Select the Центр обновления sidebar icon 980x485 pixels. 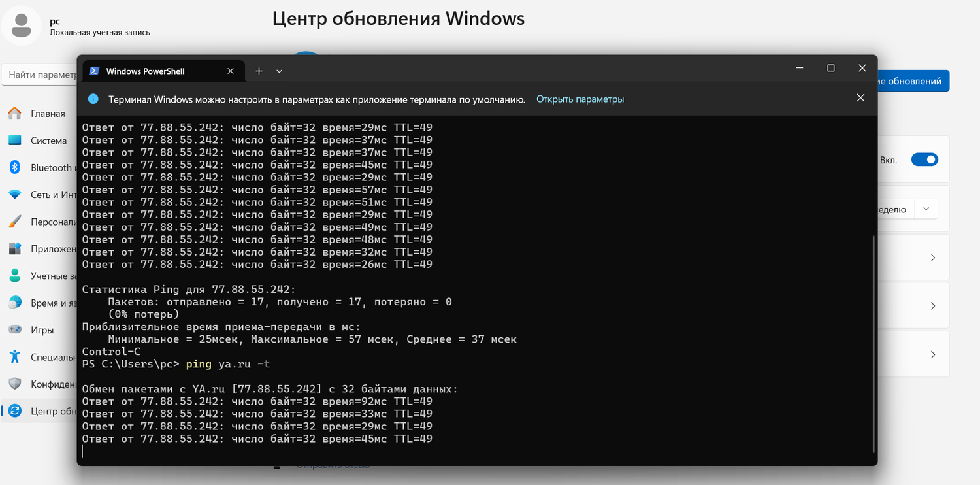[x=15, y=411]
